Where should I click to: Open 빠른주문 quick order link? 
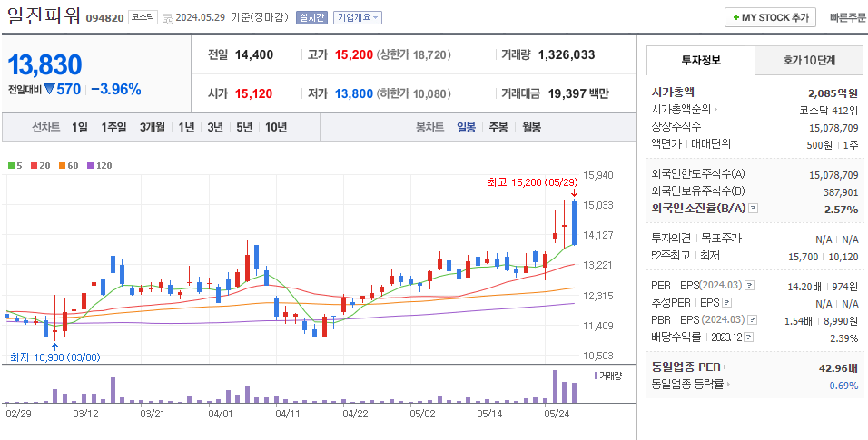click(847, 18)
